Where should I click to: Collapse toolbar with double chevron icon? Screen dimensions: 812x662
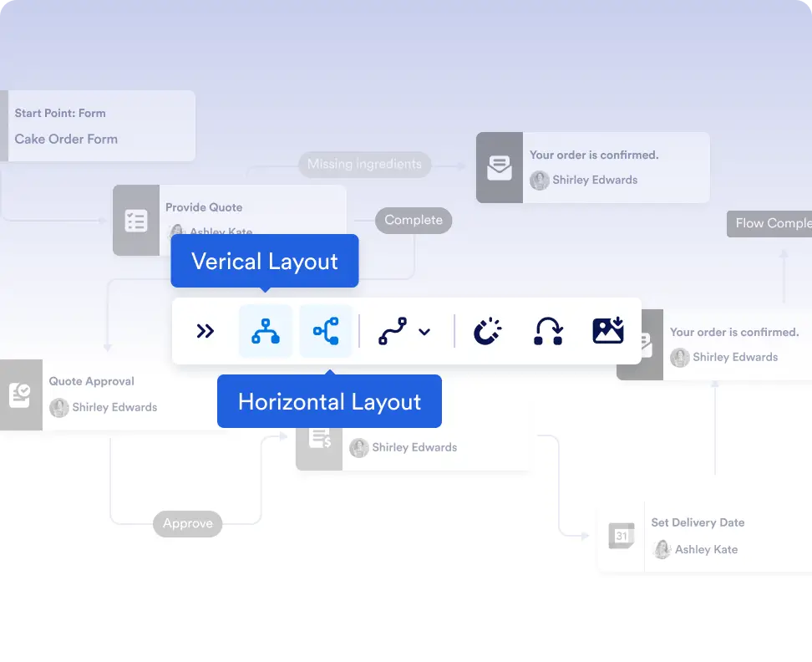coord(205,331)
